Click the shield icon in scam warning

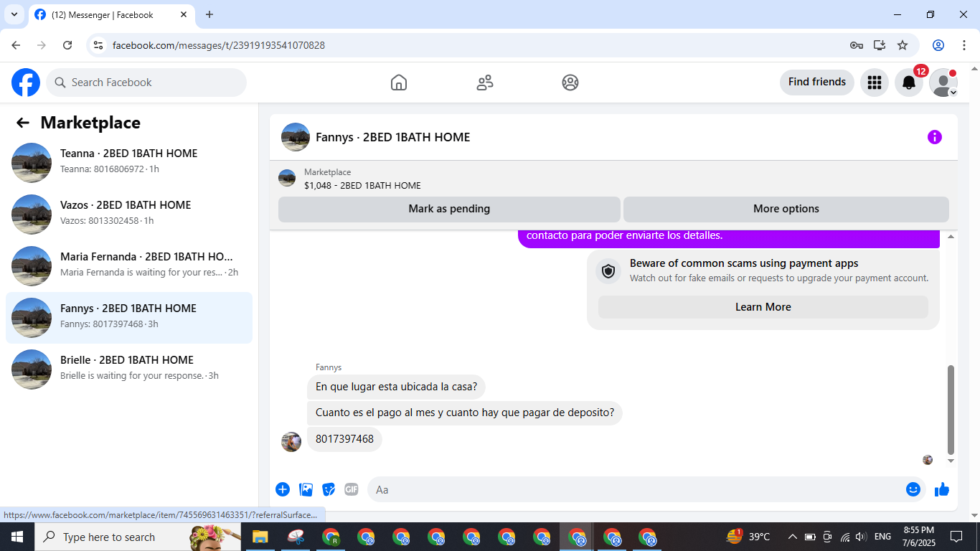(608, 271)
